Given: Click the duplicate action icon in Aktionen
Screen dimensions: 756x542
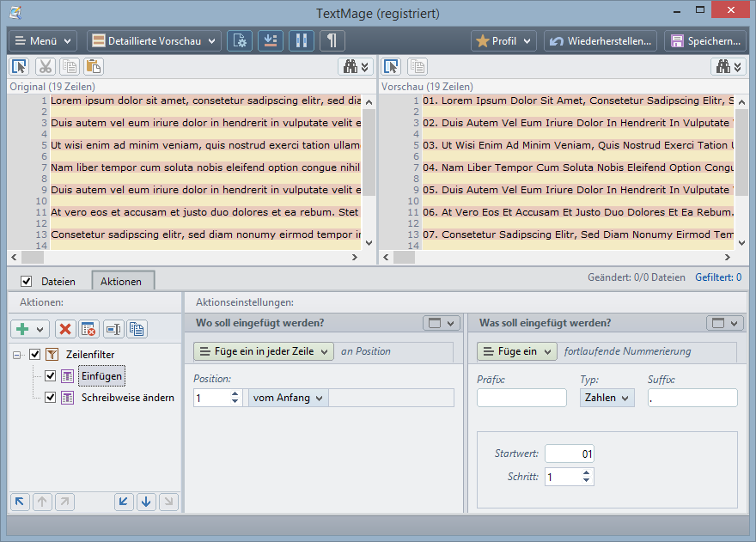Looking at the screenshot, I should (137, 328).
